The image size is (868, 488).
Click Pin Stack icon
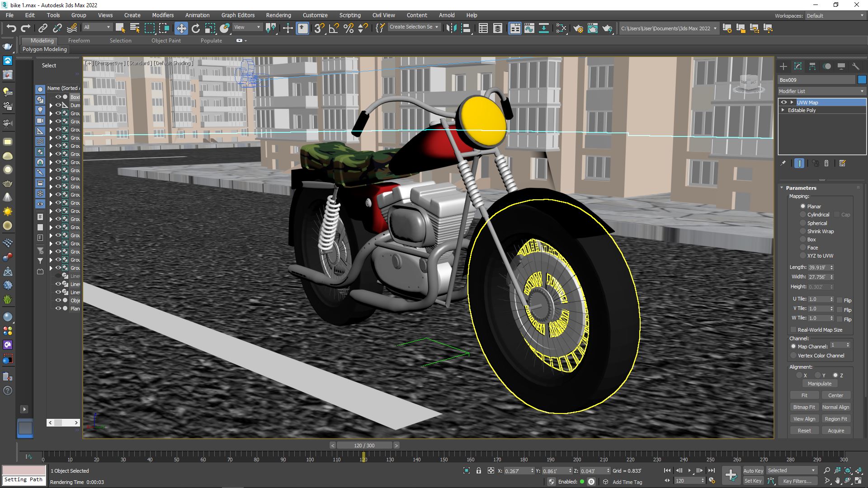(783, 164)
